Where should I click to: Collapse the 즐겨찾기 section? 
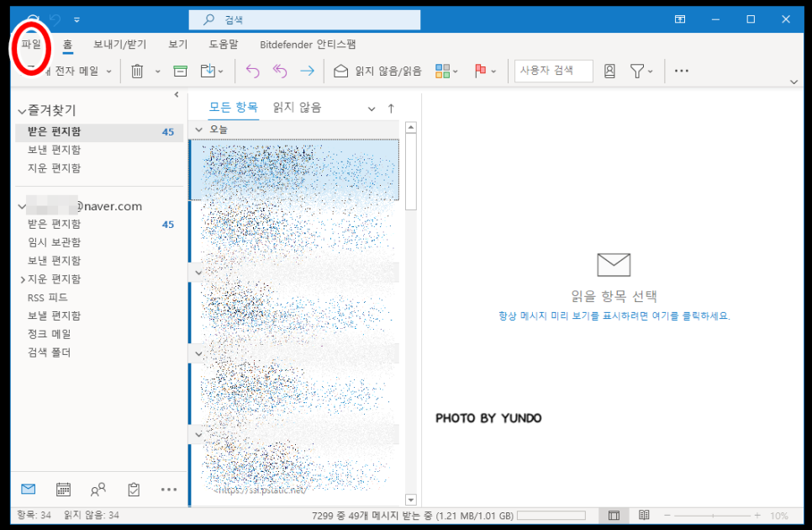point(22,111)
